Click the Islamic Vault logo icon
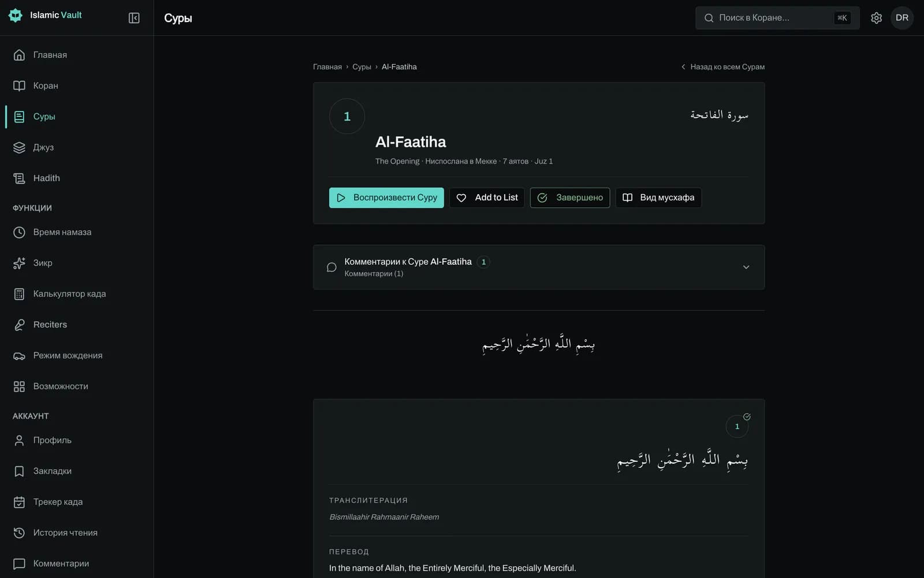 [16, 16]
